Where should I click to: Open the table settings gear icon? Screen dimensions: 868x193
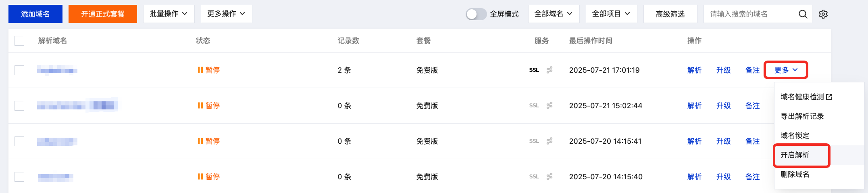[x=823, y=14]
